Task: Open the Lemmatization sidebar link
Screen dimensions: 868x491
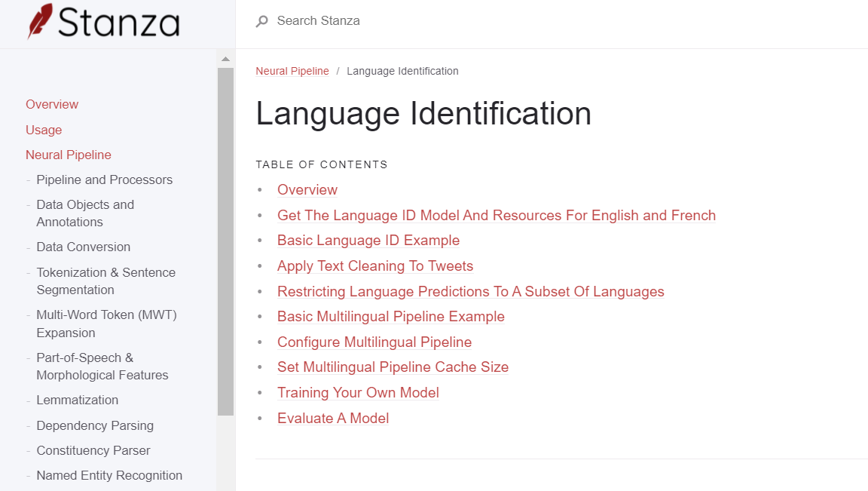Action: point(78,400)
